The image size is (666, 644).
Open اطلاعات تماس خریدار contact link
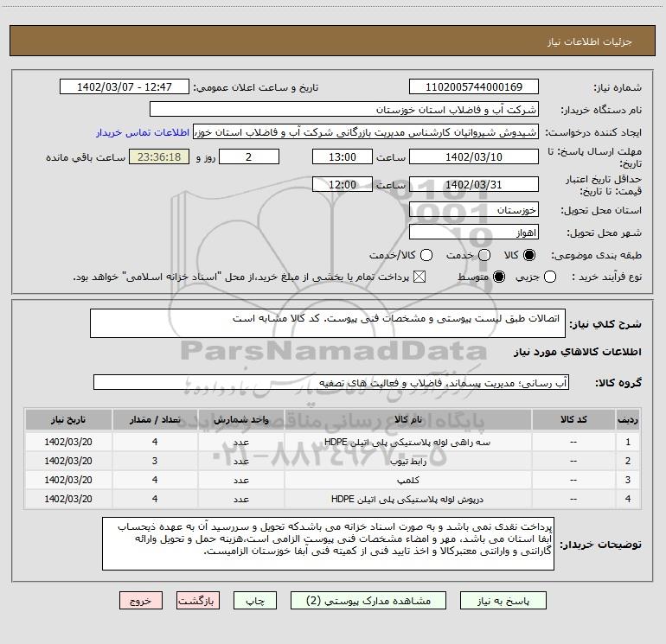pos(143,132)
